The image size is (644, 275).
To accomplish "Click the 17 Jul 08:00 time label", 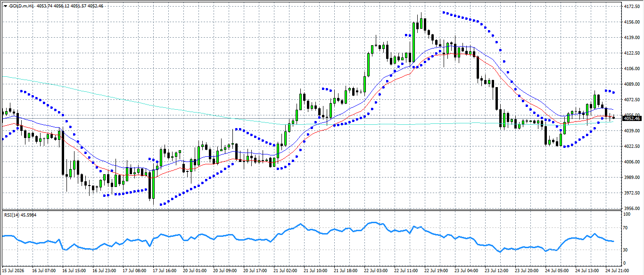I will [x=135, y=271].
